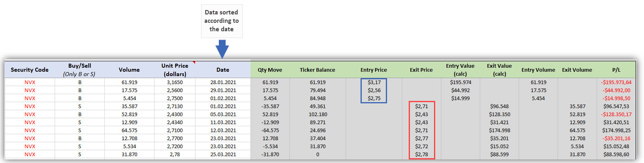Click Unit Price cell 2,4340
644x163 pixels.
(175, 123)
